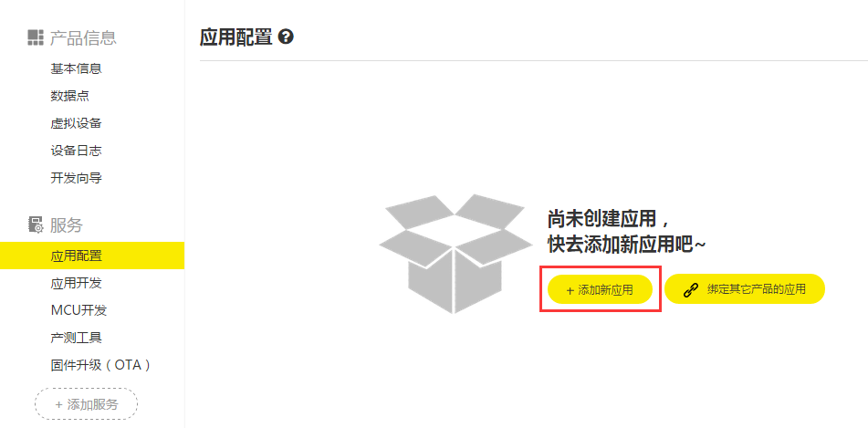
Task: Click the 添加新应用 button
Action: (600, 289)
